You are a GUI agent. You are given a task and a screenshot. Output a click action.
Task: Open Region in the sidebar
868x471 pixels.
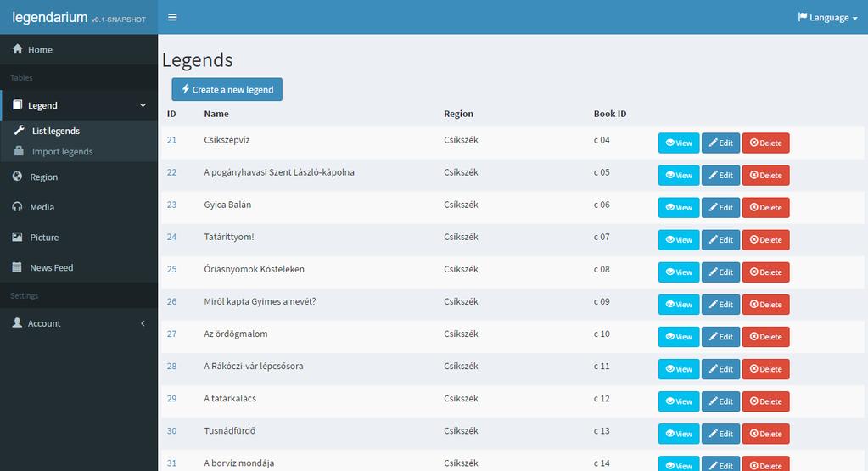click(79, 177)
